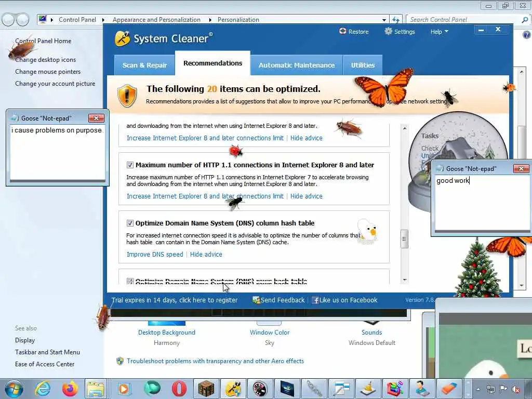Screen dimensions: 532x399
Task: Open the Utilities tab
Action: click(x=363, y=65)
